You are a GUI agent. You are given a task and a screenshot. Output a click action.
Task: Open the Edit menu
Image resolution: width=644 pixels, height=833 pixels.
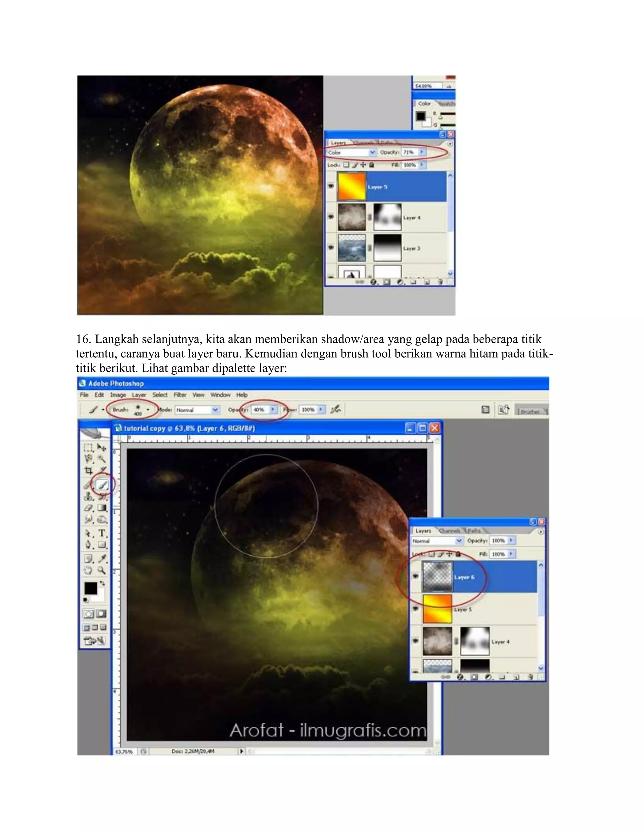pyautogui.click(x=99, y=395)
